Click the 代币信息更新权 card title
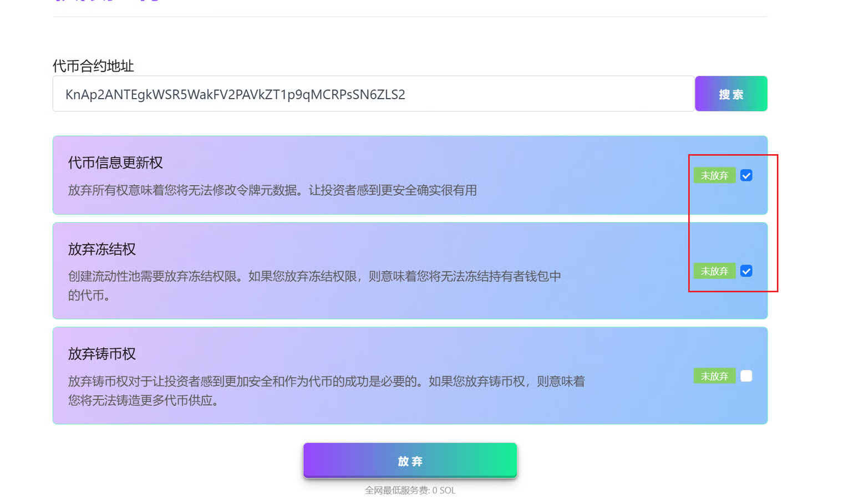 coord(115,162)
